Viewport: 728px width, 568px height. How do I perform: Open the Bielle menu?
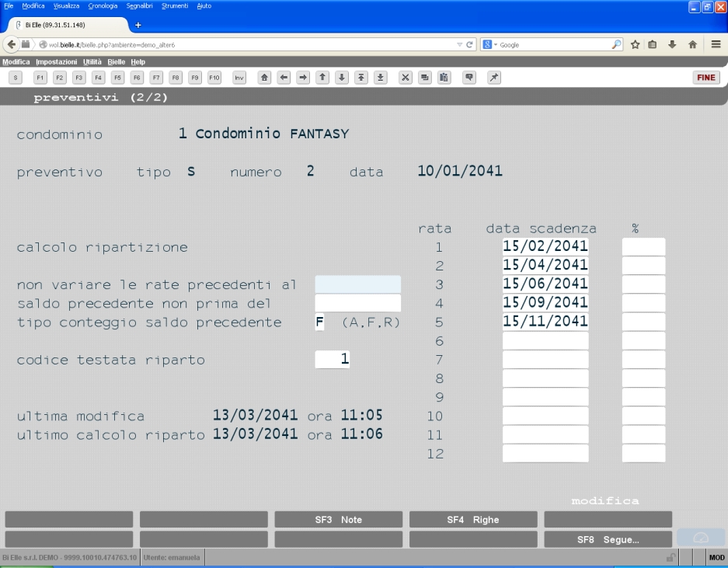pos(116,61)
